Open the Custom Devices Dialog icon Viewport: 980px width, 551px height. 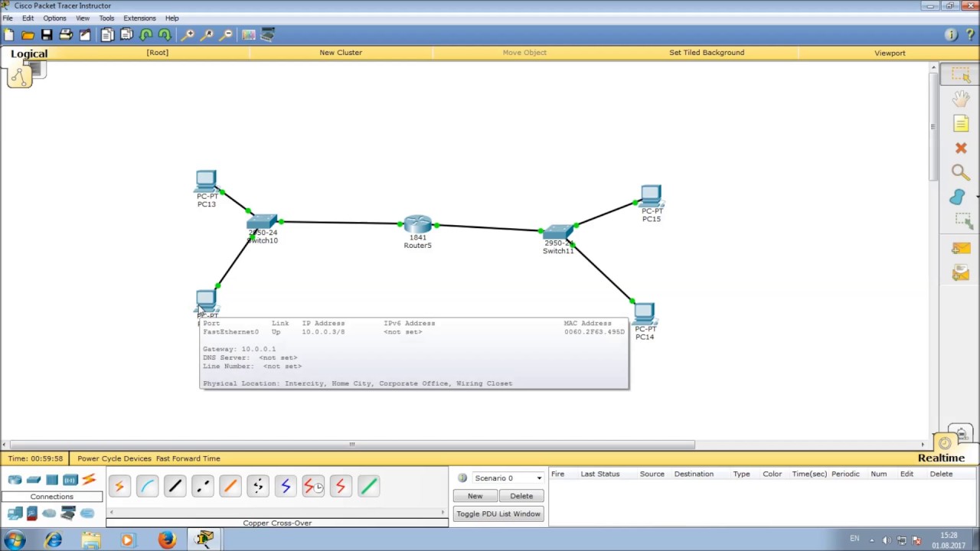pos(268,34)
